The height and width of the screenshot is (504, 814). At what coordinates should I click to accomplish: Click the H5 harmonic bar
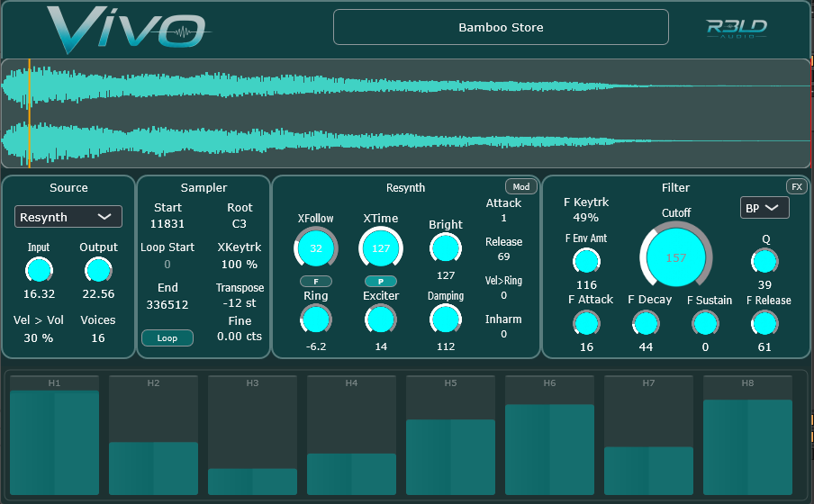[x=450, y=436]
